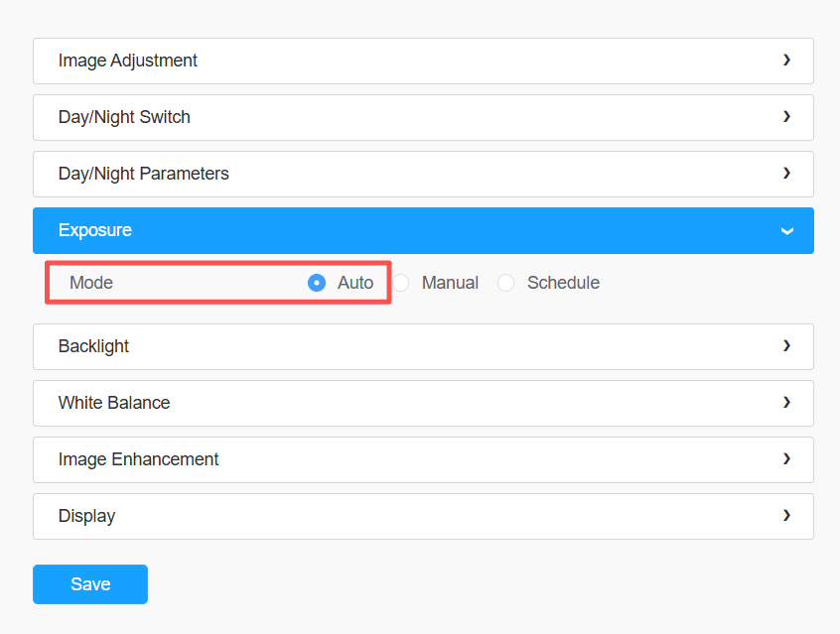Click the Manual option label
Screen dimensions: 840x634
[450, 282]
